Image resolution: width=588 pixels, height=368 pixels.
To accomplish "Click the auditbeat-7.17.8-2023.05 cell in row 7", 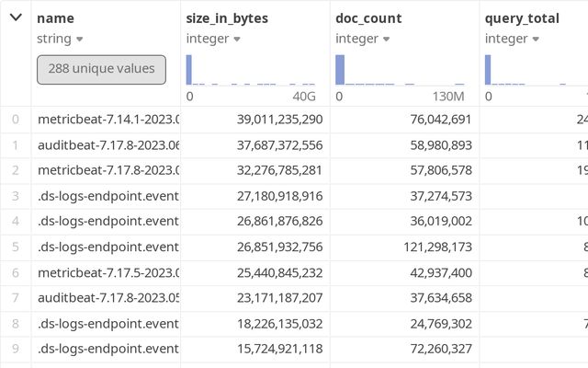I will click(107, 297).
